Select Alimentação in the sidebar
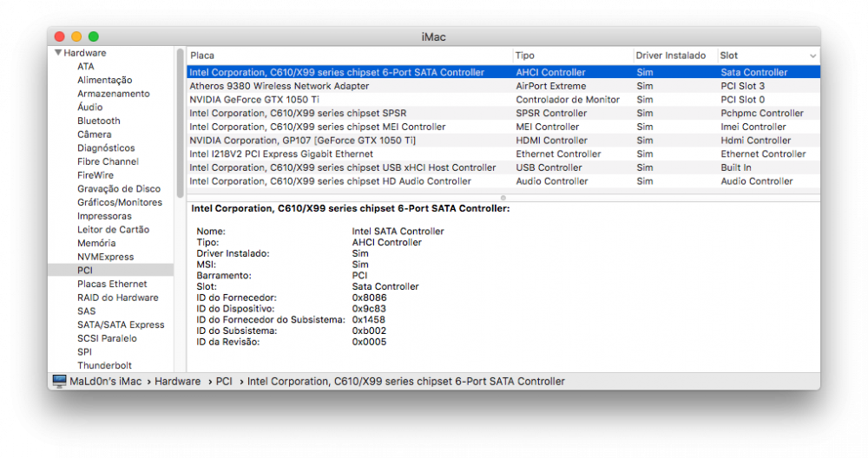 click(x=105, y=80)
